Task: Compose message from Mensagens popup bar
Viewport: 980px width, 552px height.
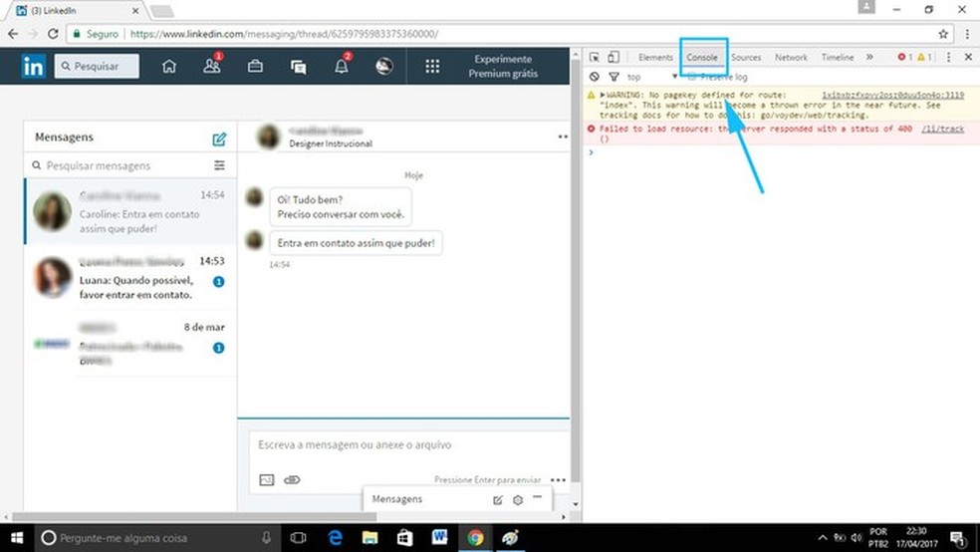Action: (498, 499)
